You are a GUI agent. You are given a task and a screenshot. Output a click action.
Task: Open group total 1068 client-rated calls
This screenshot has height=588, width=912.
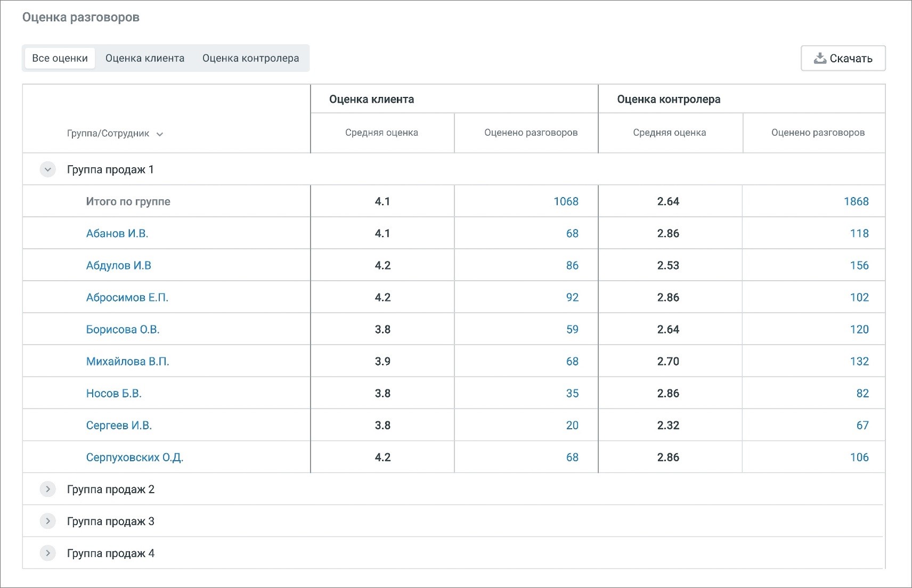(566, 201)
